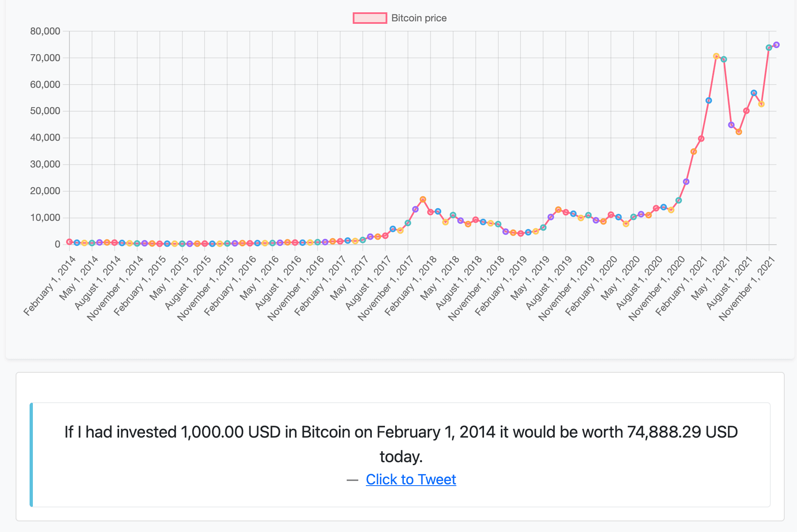
Task: Click the last, highest data point on chart
Action: click(x=776, y=45)
